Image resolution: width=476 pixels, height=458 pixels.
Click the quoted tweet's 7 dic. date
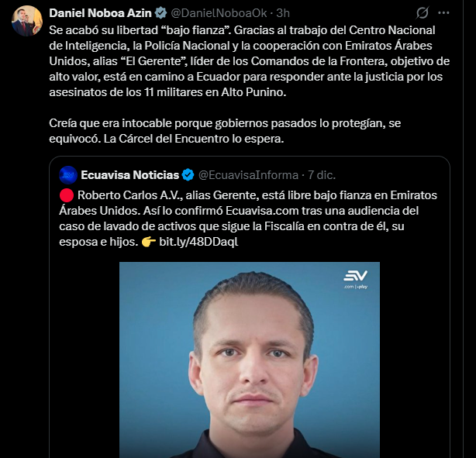tap(324, 174)
